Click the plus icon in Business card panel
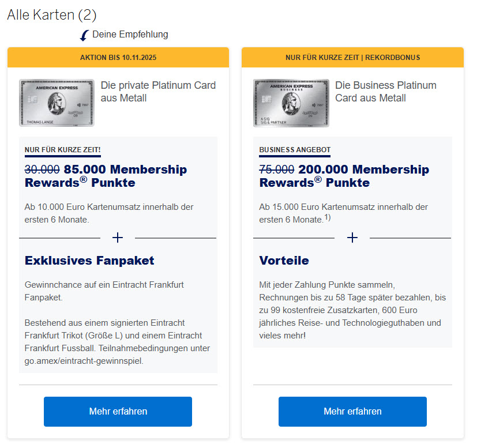The height and width of the screenshot is (448, 477). (352, 238)
